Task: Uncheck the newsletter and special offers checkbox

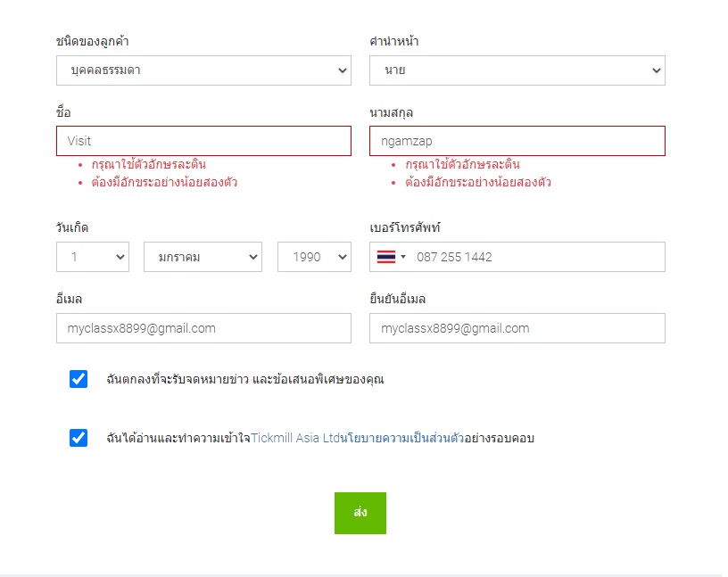Action: pos(79,379)
